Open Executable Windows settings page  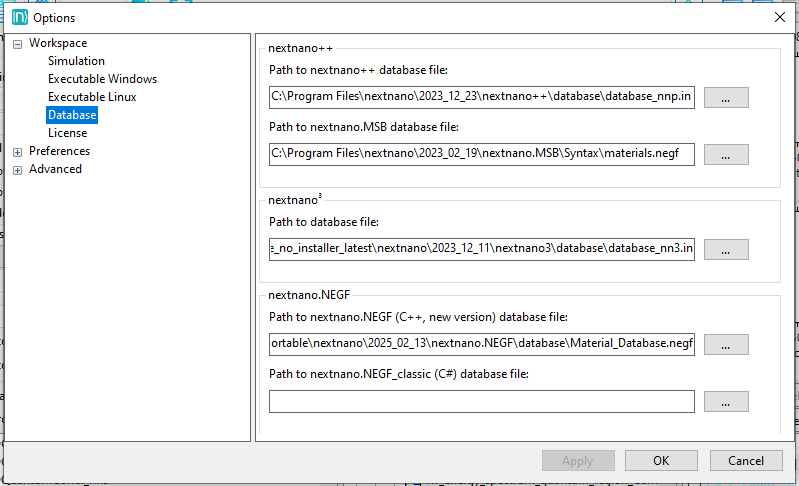click(x=102, y=79)
